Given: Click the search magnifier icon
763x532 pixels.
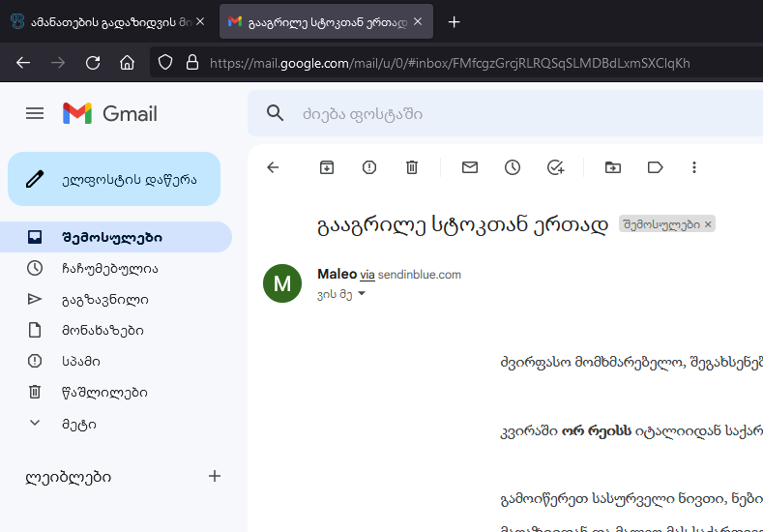Looking at the screenshot, I should (x=275, y=113).
